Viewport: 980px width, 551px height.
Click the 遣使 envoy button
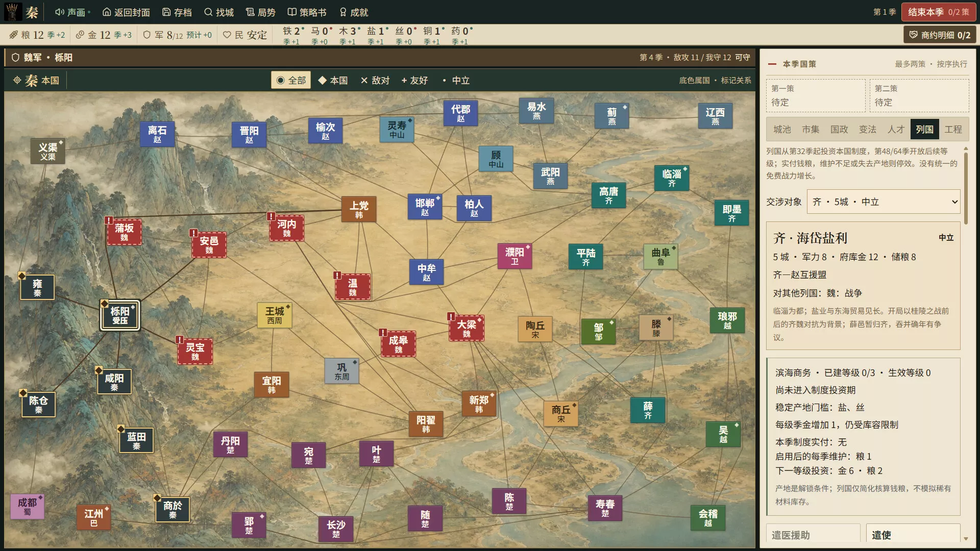[x=913, y=534]
